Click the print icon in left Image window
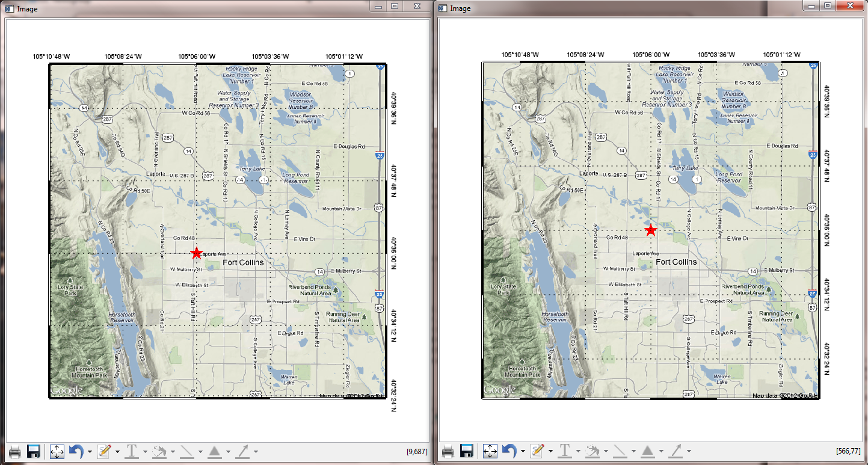 point(15,451)
